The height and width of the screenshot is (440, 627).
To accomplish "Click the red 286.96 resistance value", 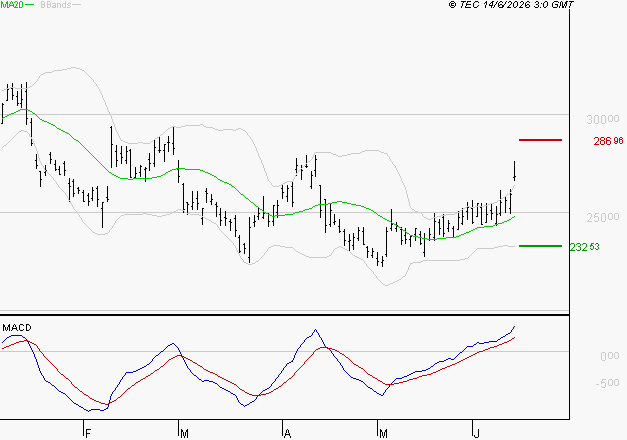I will pyautogui.click(x=608, y=141).
